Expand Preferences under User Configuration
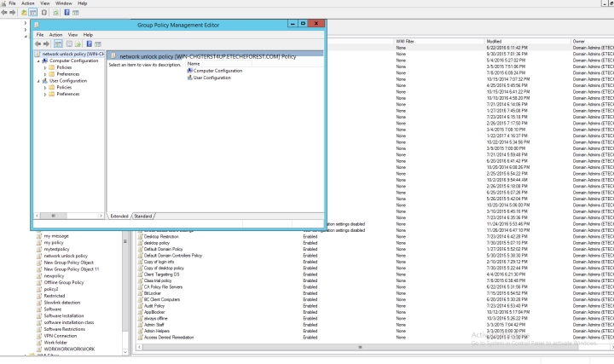614x364 pixels. pos(45,94)
